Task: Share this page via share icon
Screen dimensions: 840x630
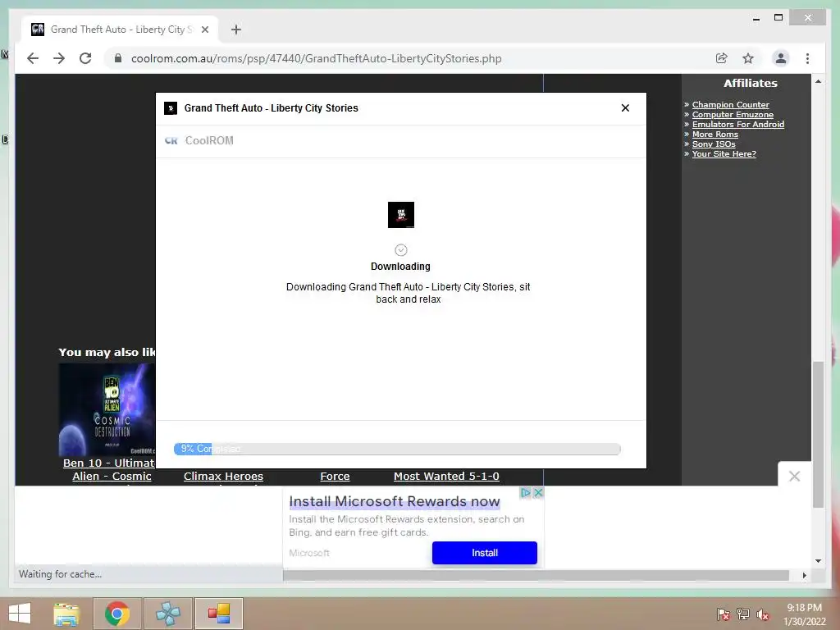Action: (x=722, y=58)
